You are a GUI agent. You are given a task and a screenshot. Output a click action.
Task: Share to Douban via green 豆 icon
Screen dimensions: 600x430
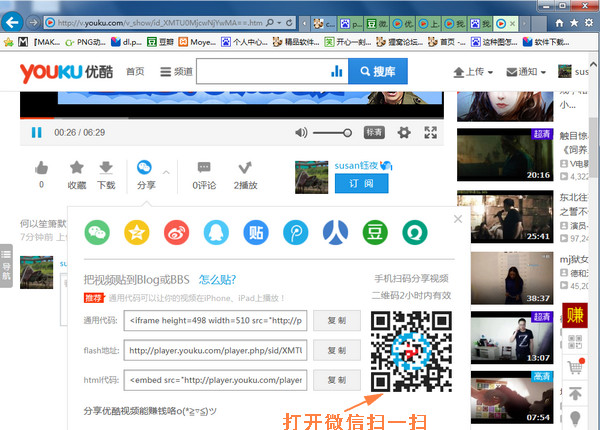(375, 232)
